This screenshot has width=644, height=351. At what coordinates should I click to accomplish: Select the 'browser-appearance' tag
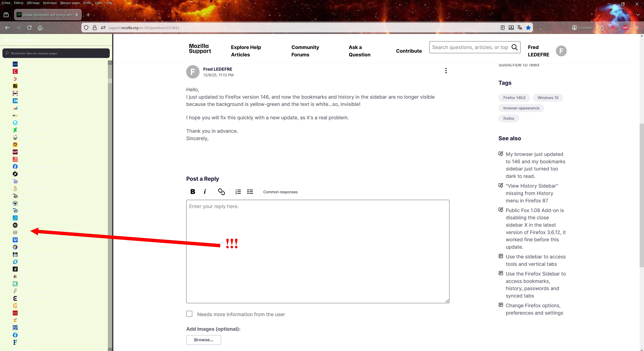[x=521, y=108]
